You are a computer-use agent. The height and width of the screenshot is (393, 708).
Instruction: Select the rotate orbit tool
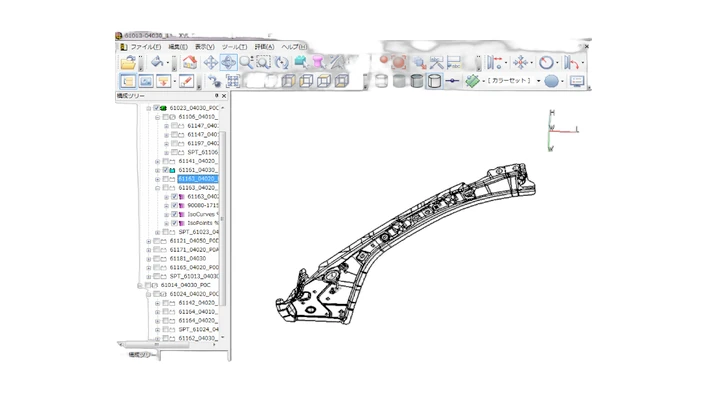(x=228, y=62)
